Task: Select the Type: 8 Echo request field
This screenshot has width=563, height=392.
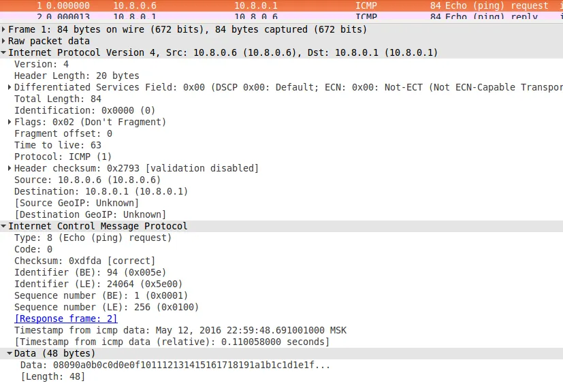Action: click(x=93, y=238)
